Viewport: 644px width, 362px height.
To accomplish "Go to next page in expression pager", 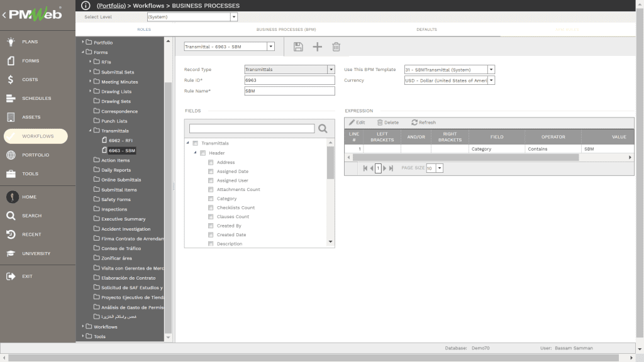I will tap(385, 168).
